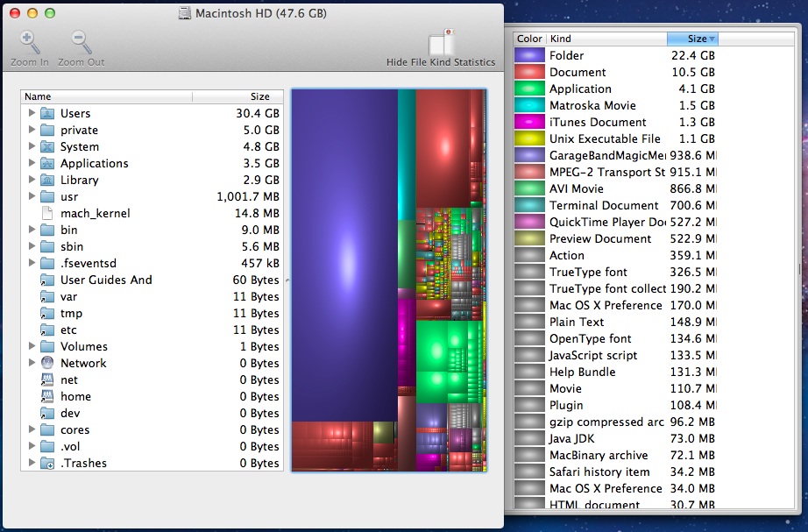The width and height of the screenshot is (808, 532).
Task: Expand the private folder disclosure triangle
Action: (32, 130)
